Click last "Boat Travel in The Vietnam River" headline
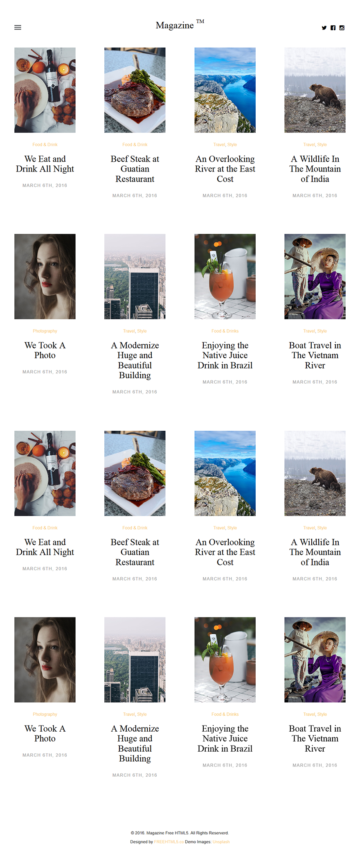This screenshot has height=868, width=360. tap(315, 738)
